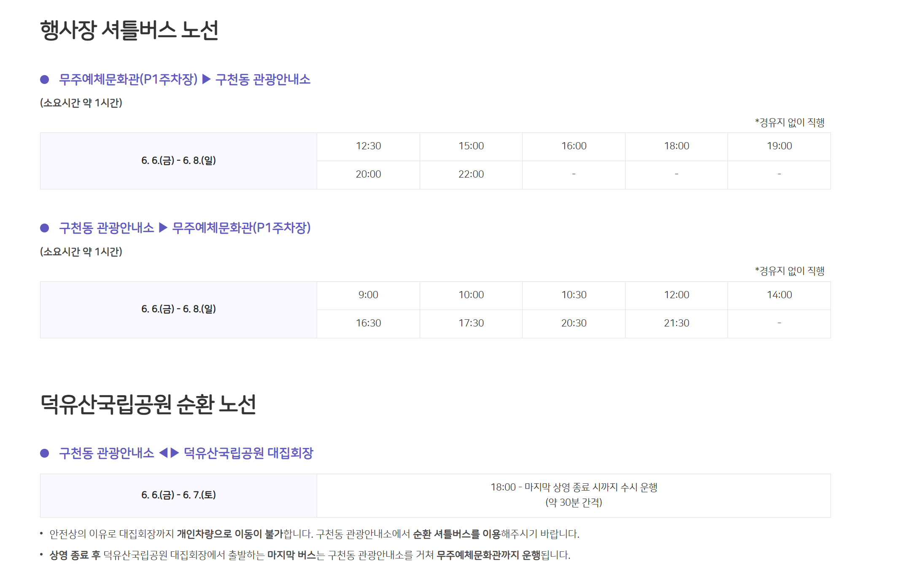The height and width of the screenshot is (588, 922).
Task: Click the bold 개인차량으로 이동이 불가 notice text
Action: pyautogui.click(x=230, y=534)
